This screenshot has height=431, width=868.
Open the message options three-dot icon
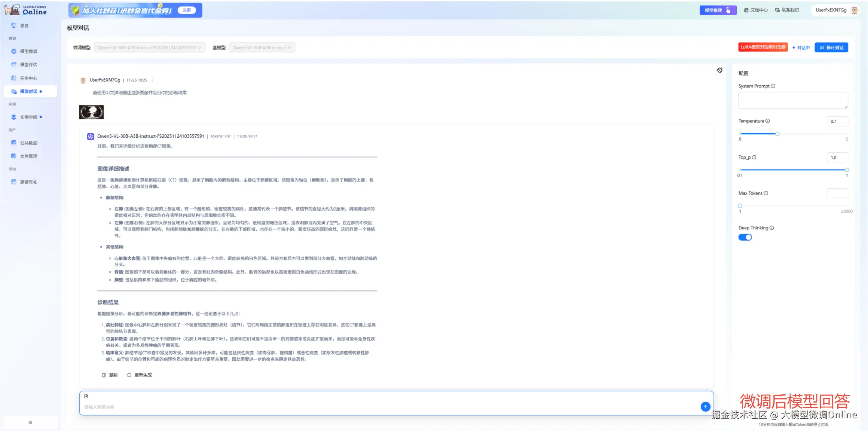click(152, 80)
